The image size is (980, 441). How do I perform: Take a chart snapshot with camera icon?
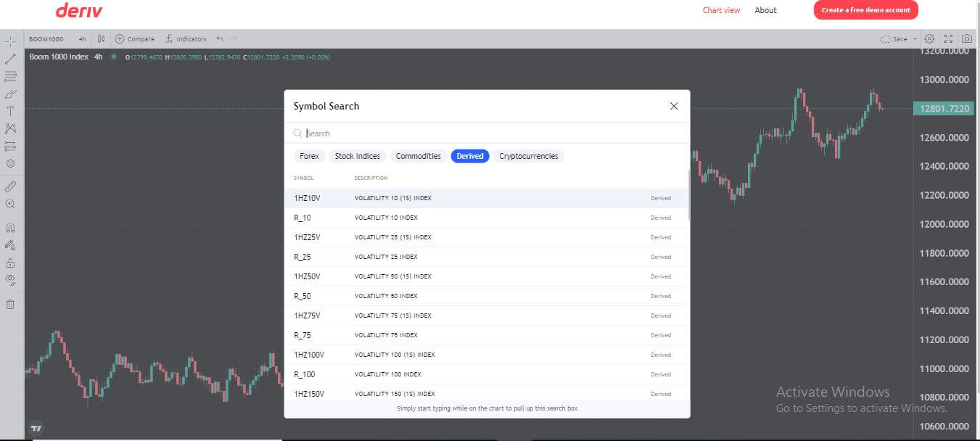(967, 39)
